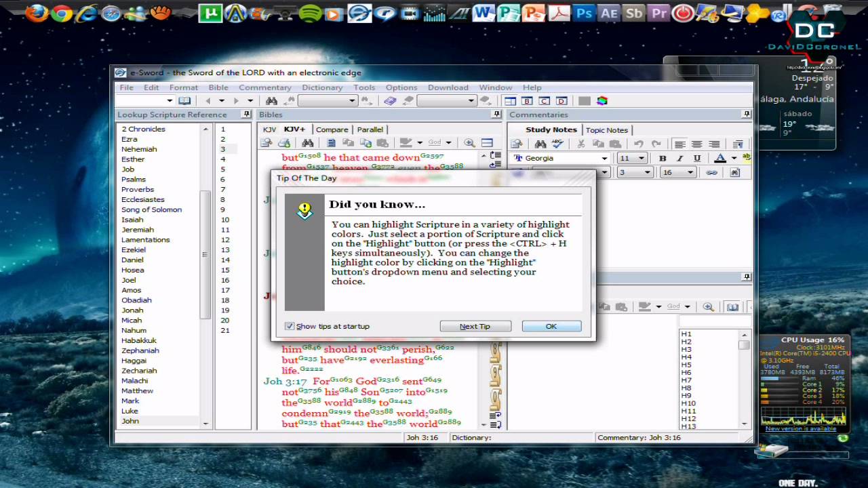
Task: Open Microsoft Word from the top dock
Action: (484, 13)
